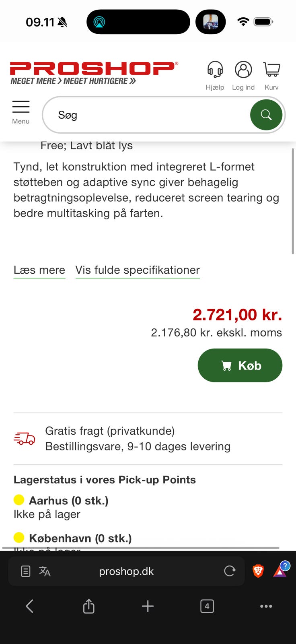
Task: Open Brave Shields lion icon
Action: [258, 571]
